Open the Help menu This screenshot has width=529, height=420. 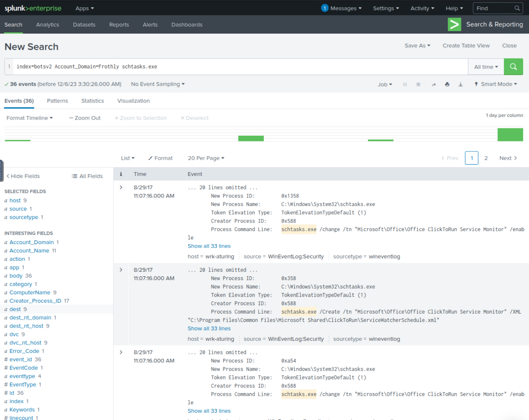point(454,8)
